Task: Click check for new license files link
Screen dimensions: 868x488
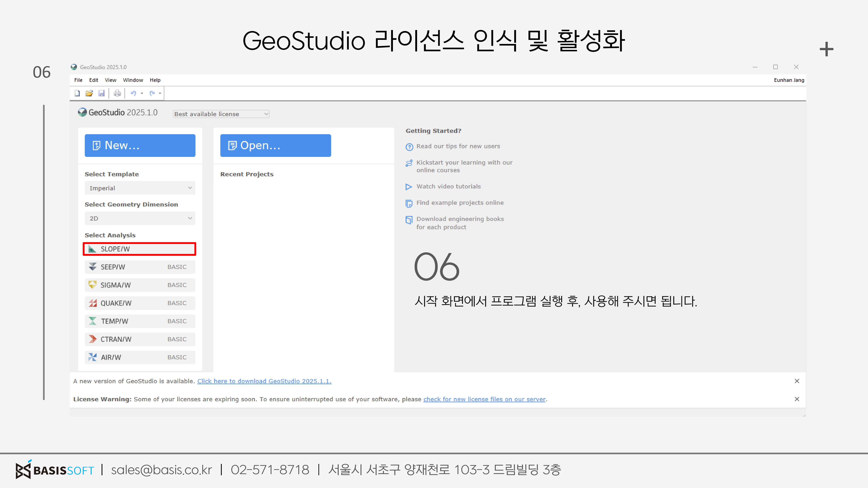Action: 484,399
